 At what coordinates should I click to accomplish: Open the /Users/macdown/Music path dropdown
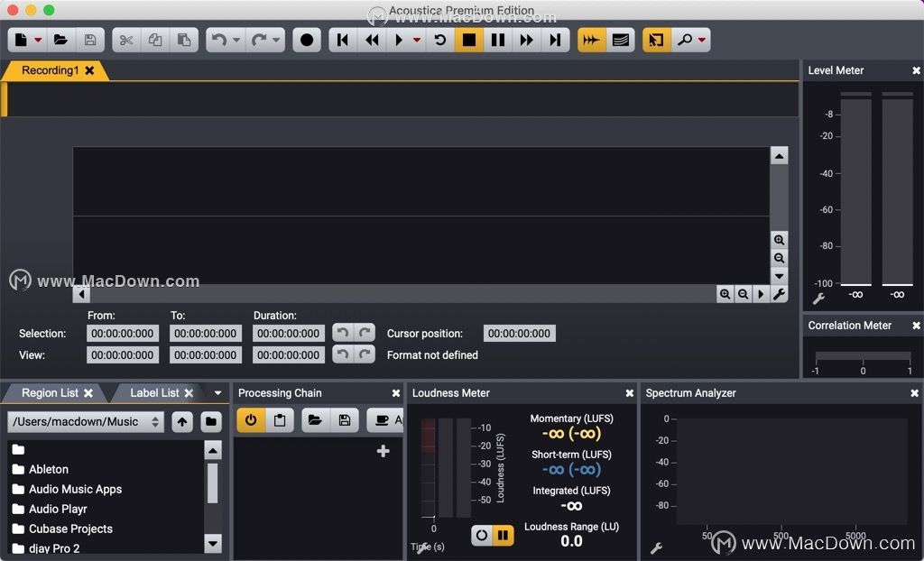86,422
